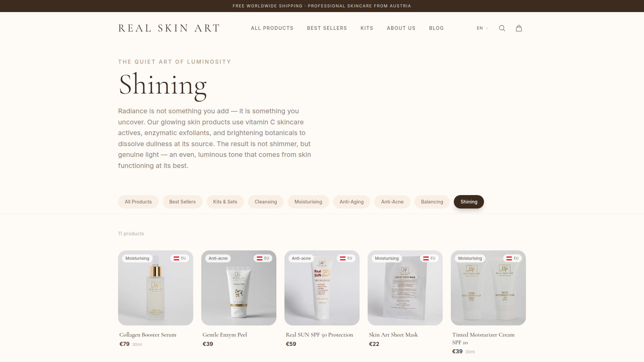Click the active Shining filter pill
644x362 pixels.
(x=469, y=202)
